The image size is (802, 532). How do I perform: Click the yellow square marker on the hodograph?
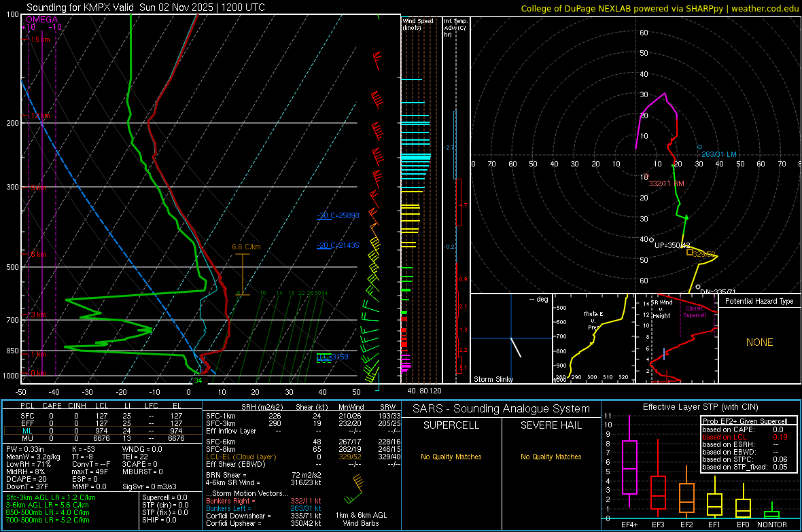click(689, 252)
